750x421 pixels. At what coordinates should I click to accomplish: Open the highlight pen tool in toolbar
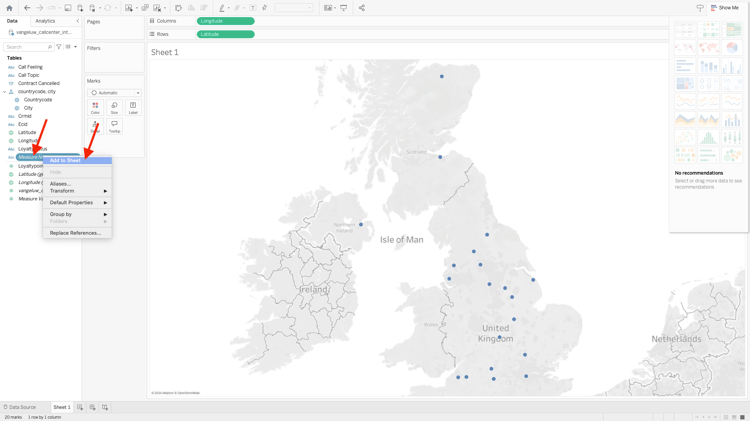pos(222,8)
